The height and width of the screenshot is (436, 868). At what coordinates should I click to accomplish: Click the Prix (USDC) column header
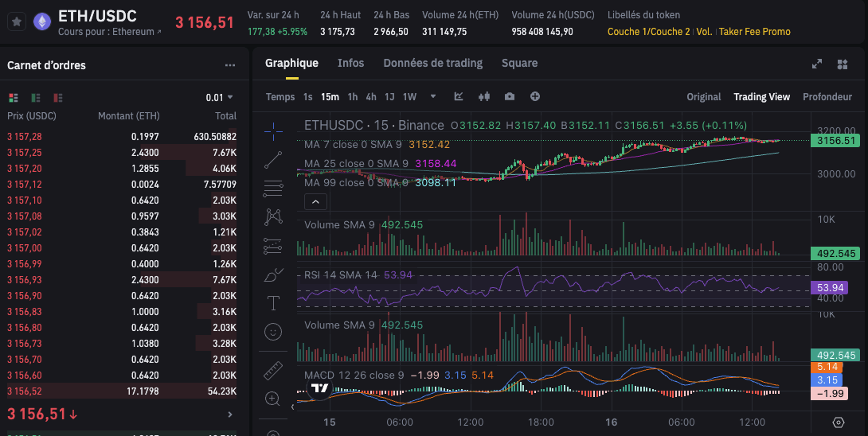[32, 116]
